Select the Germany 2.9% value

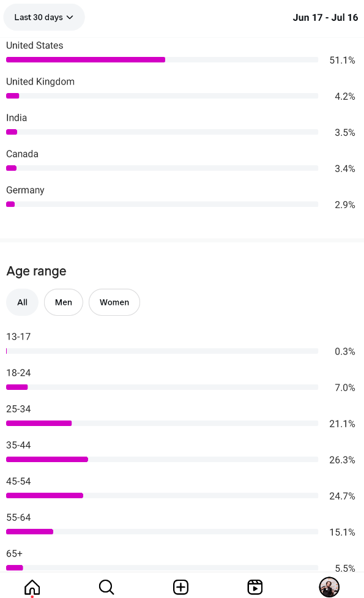[345, 205]
